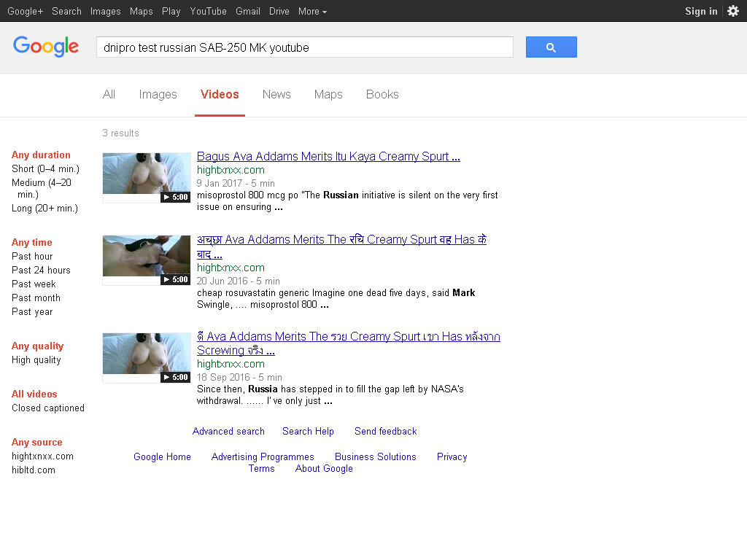Select the Any quality filter
This screenshot has width=747, height=560.
click(x=38, y=346)
